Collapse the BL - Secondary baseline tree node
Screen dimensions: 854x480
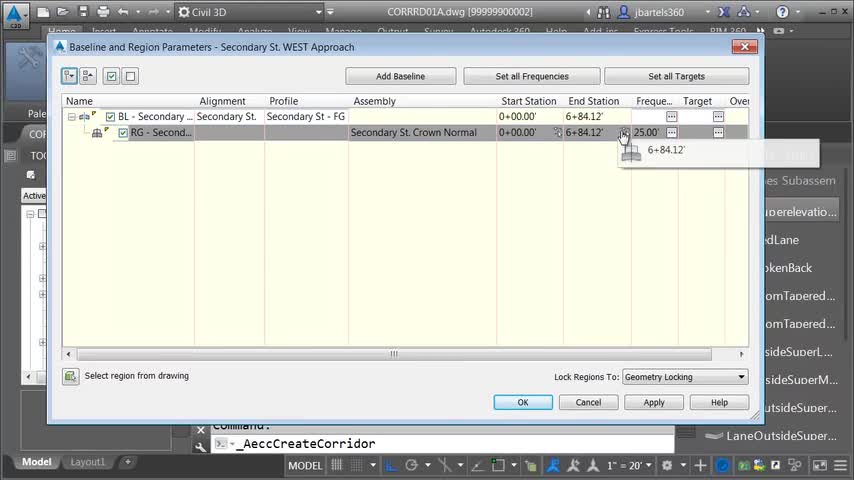[71, 117]
